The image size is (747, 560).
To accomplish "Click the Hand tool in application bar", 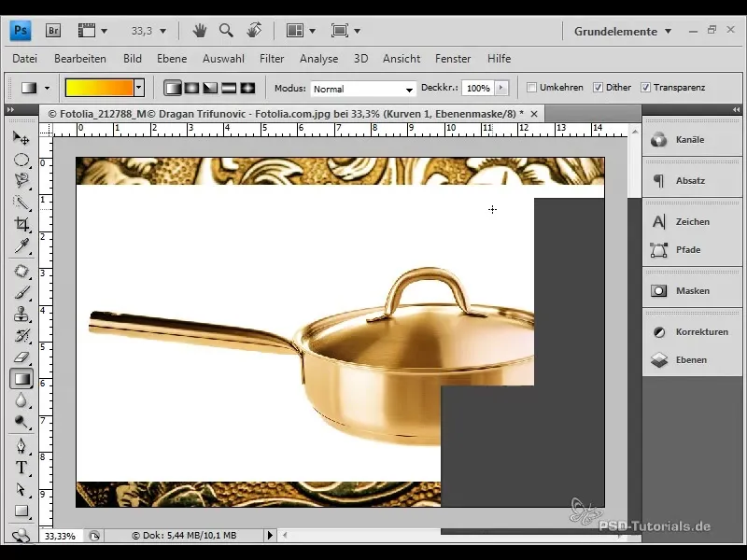I will 200,31.
